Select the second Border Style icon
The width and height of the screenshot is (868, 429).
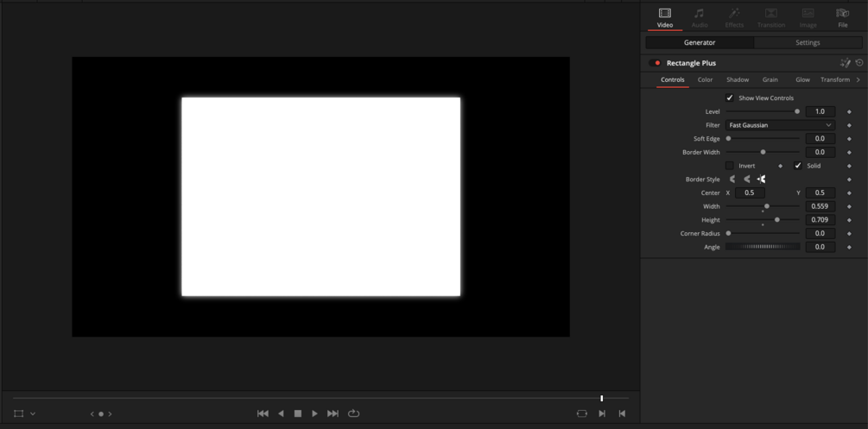coord(747,180)
